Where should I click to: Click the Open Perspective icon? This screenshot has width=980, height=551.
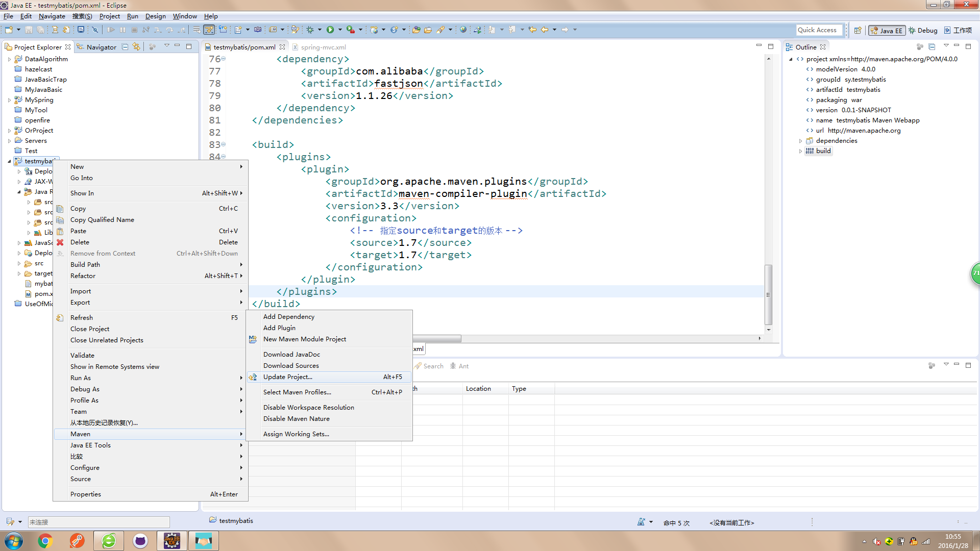(858, 30)
